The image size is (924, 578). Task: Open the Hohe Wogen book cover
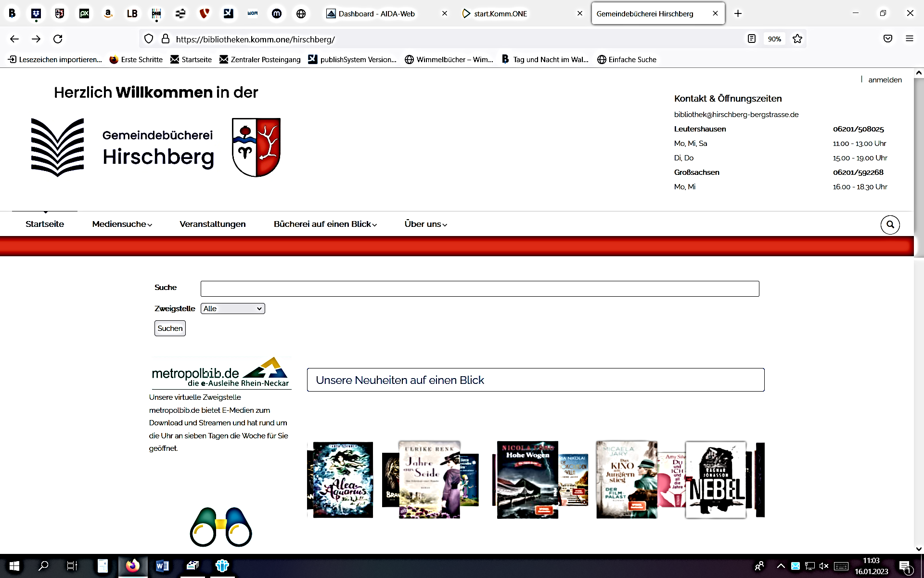(527, 480)
